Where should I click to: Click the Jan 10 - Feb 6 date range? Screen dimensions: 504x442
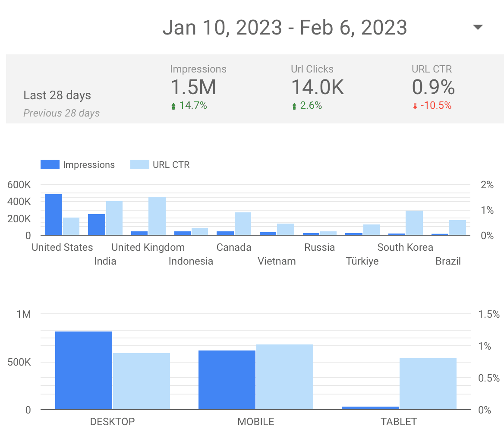point(284,28)
